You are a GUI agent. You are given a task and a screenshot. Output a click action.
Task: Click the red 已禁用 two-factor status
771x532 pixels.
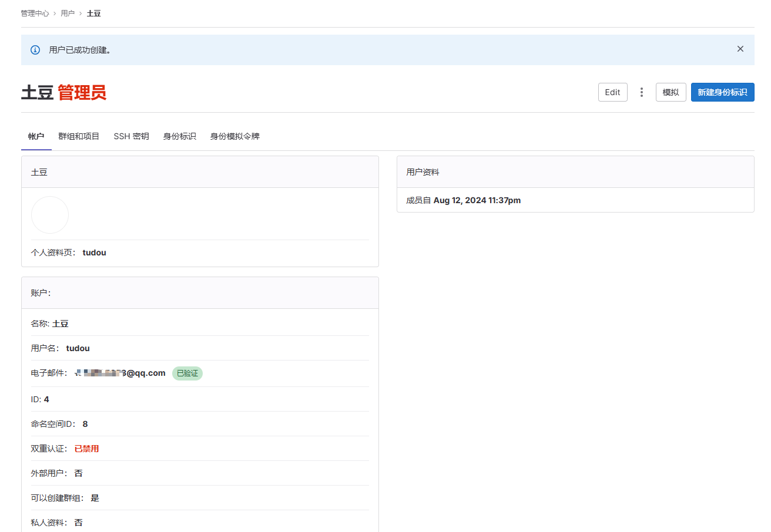pos(86,449)
